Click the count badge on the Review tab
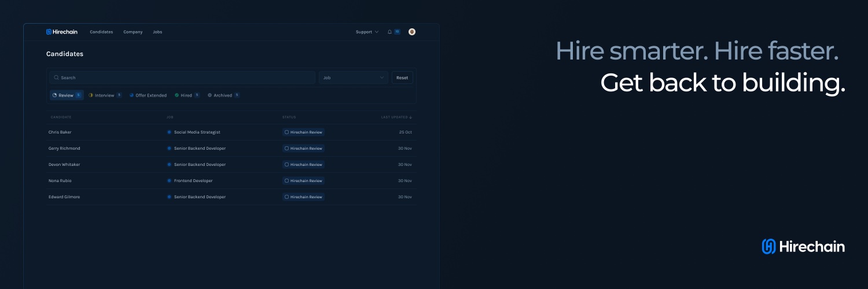Screen dimensions: 868x289 [78, 95]
